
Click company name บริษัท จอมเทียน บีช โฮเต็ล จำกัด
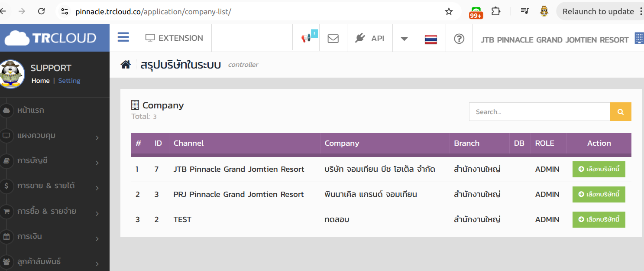click(380, 169)
